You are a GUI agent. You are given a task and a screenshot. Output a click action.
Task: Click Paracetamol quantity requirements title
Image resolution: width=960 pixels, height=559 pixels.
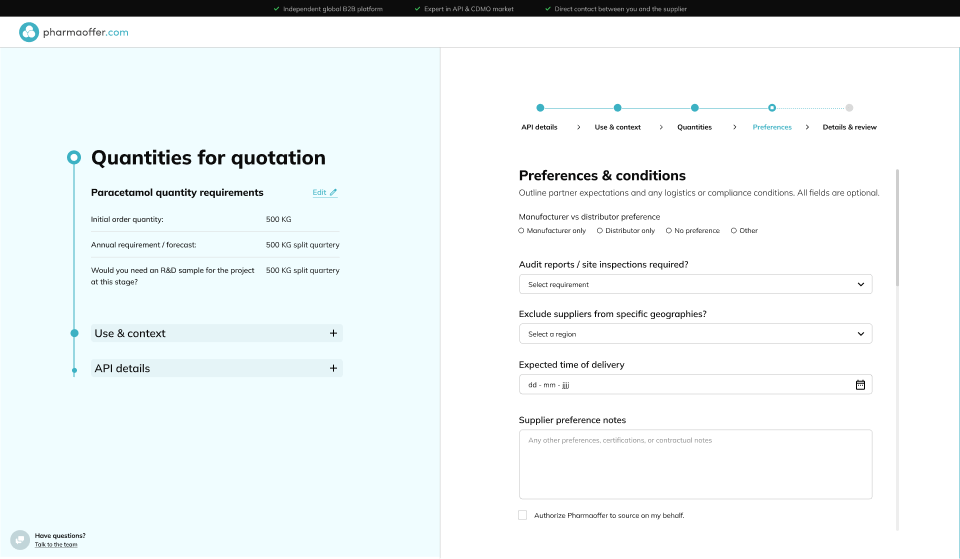click(177, 192)
